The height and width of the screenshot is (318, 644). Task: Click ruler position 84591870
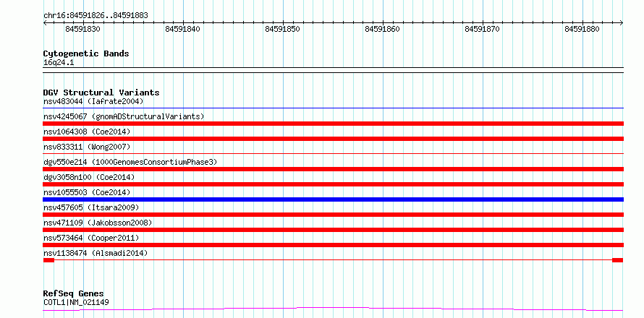(482, 29)
